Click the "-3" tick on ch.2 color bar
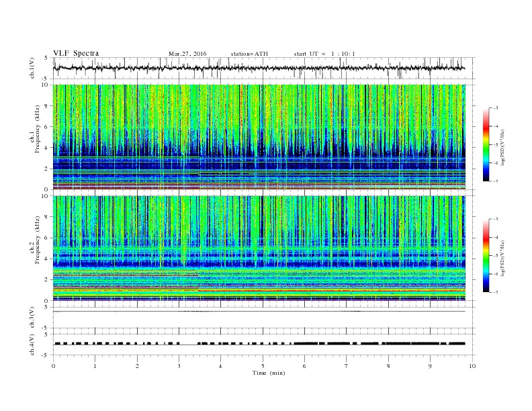Image resolution: width=532 pixels, height=411 pixels. point(495,219)
